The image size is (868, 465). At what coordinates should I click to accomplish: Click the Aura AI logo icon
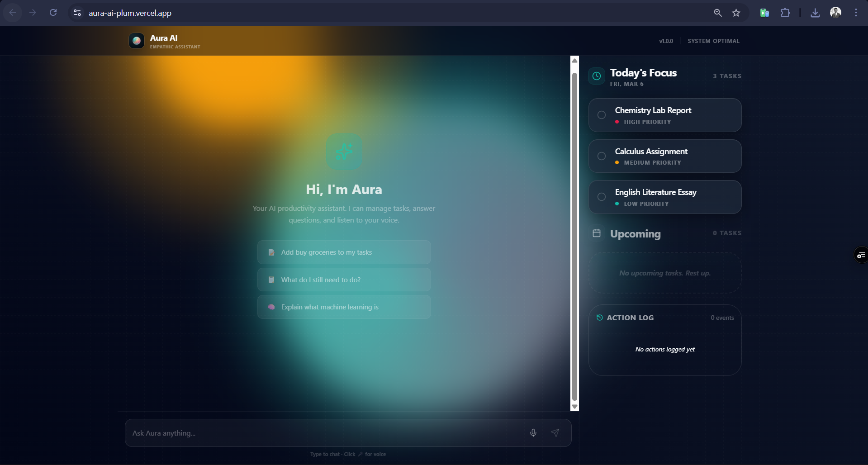pos(137,41)
